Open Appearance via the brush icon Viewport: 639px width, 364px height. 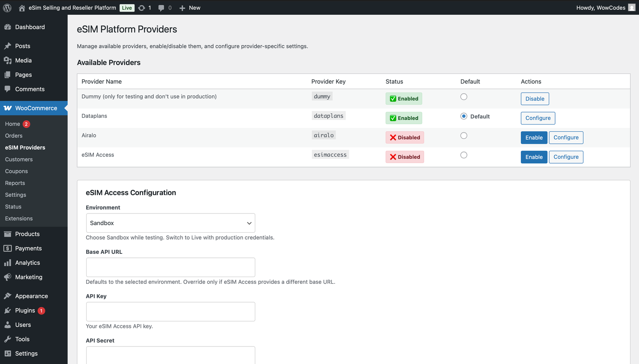click(x=8, y=296)
